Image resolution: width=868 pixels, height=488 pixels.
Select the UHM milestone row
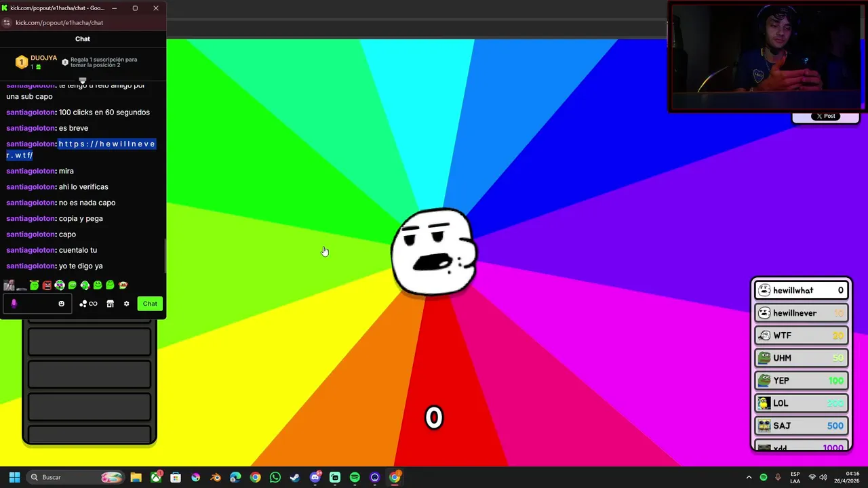802,358
